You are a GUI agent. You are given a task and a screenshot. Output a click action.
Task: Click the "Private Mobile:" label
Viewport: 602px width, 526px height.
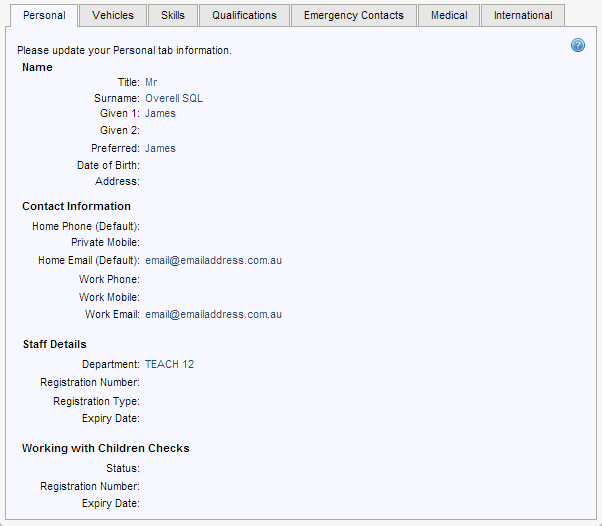(x=106, y=243)
